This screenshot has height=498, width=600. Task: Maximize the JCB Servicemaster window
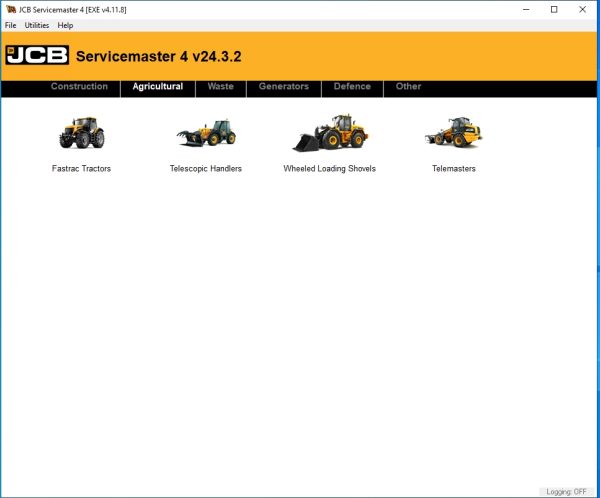point(554,10)
